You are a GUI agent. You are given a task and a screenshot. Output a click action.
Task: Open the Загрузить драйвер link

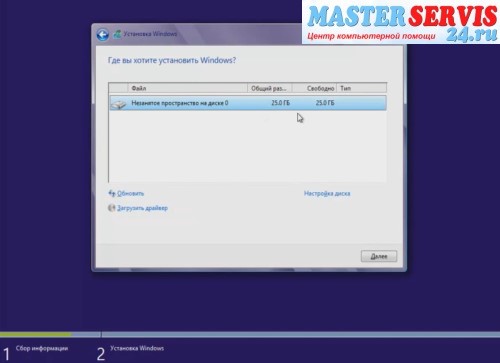point(142,208)
